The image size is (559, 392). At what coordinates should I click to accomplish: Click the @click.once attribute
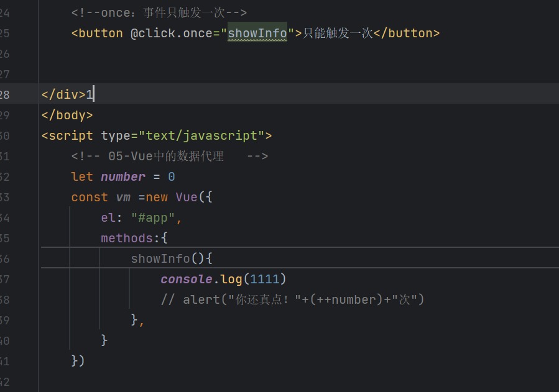click(x=172, y=33)
